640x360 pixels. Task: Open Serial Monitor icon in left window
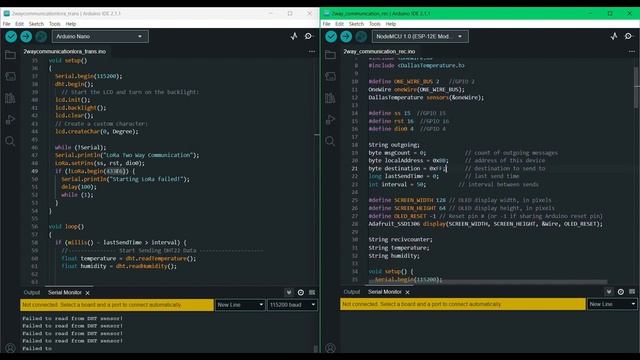308,36
